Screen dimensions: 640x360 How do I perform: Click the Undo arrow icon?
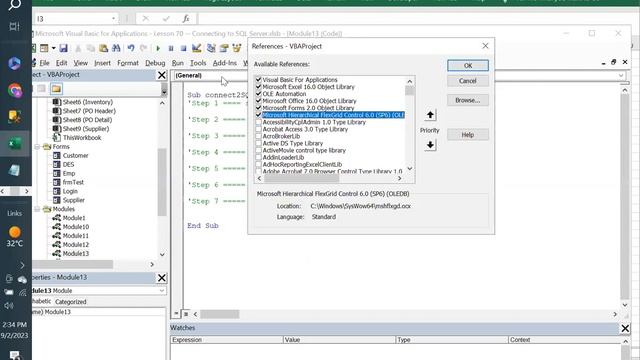coord(131,48)
